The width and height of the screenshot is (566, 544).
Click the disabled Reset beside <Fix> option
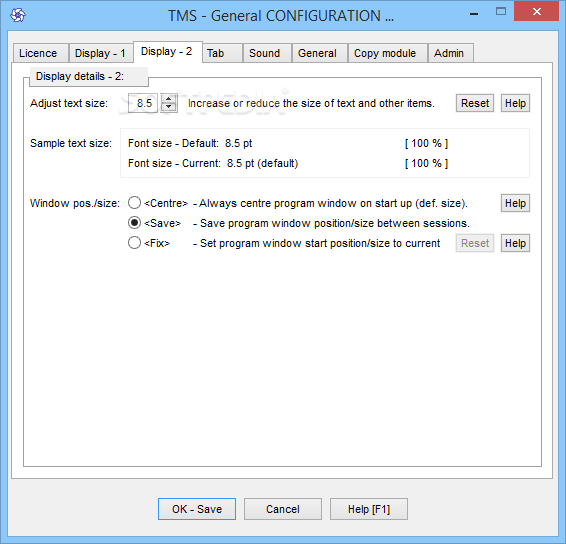[x=475, y=243]
